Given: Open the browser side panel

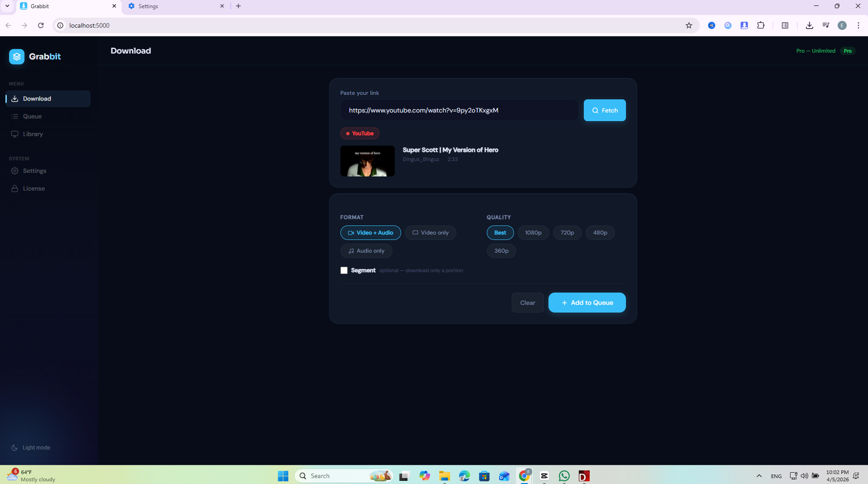Looking at the screenshot, I should click(785, 25).
